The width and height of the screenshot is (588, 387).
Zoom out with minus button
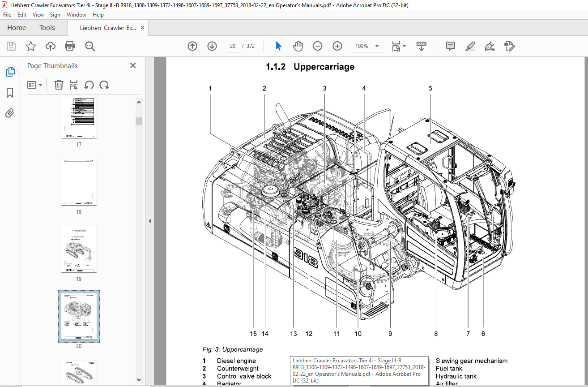pyautogui.click(x=318, y=46)
